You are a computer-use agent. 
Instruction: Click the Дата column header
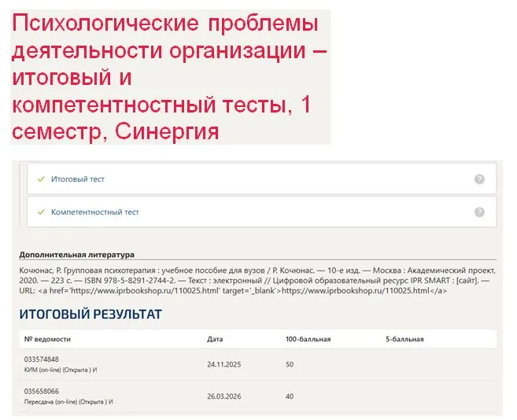click(215, 339)
